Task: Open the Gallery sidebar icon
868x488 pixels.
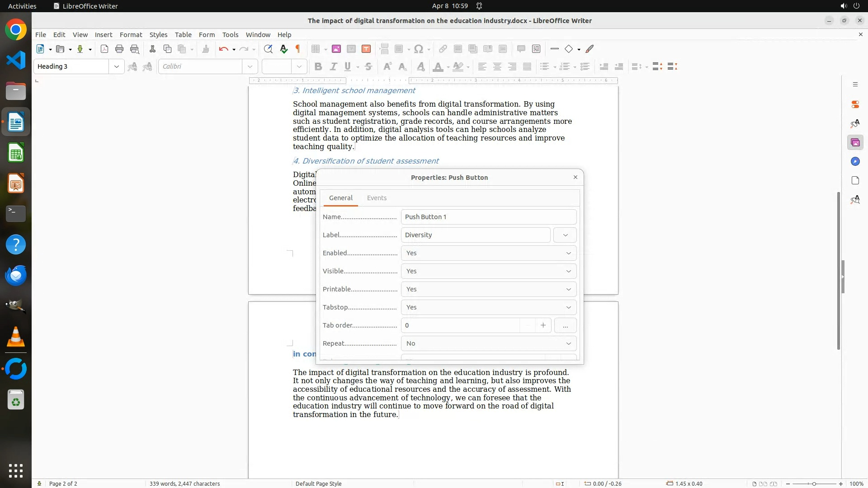Action: tap(855, 142)
